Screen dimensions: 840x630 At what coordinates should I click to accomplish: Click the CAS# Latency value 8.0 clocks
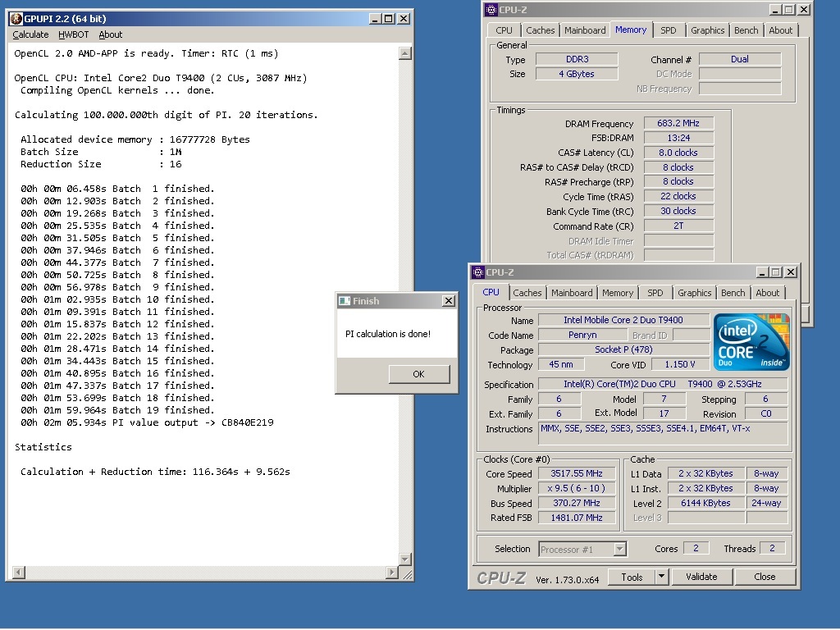pyautogui.click(x=678, y=153)
